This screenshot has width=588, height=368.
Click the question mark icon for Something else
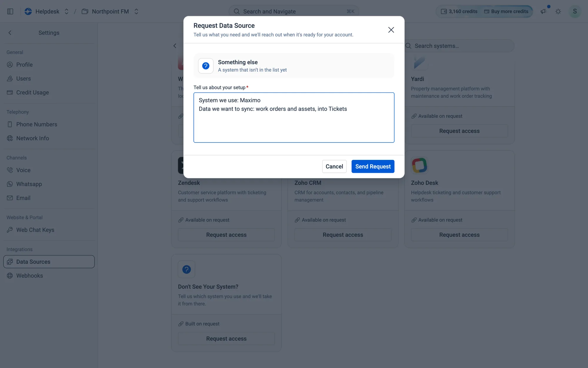click(x=206, y=66)
